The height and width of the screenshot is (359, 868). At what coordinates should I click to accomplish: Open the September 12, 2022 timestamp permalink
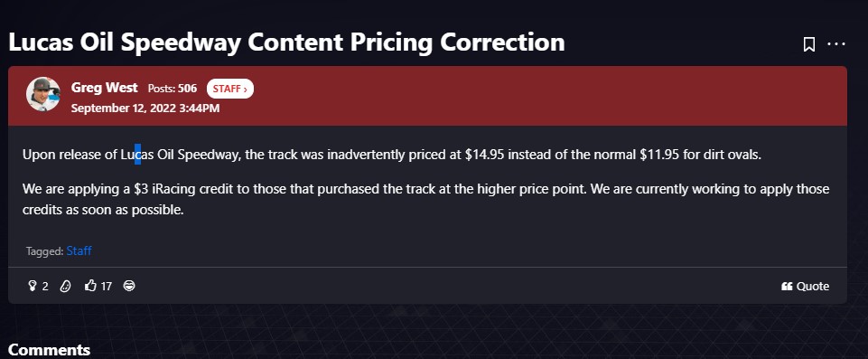pyautogui.click(x=145, y=108)
